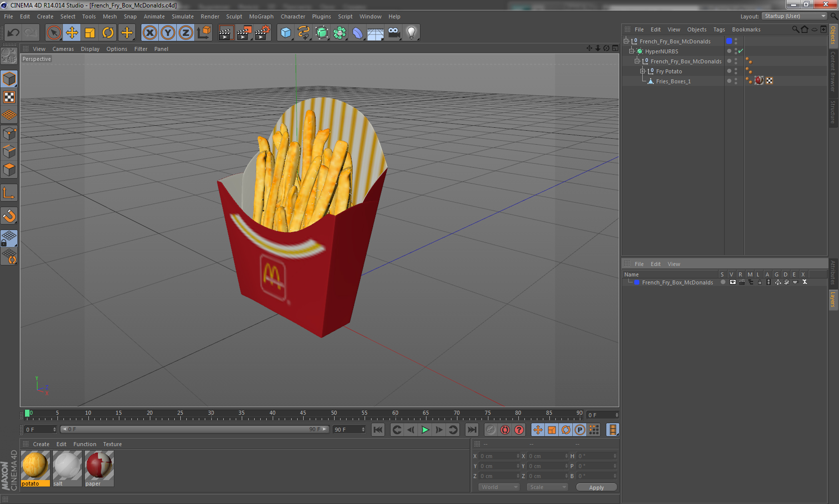Select the potato material

tap(35, 469)
